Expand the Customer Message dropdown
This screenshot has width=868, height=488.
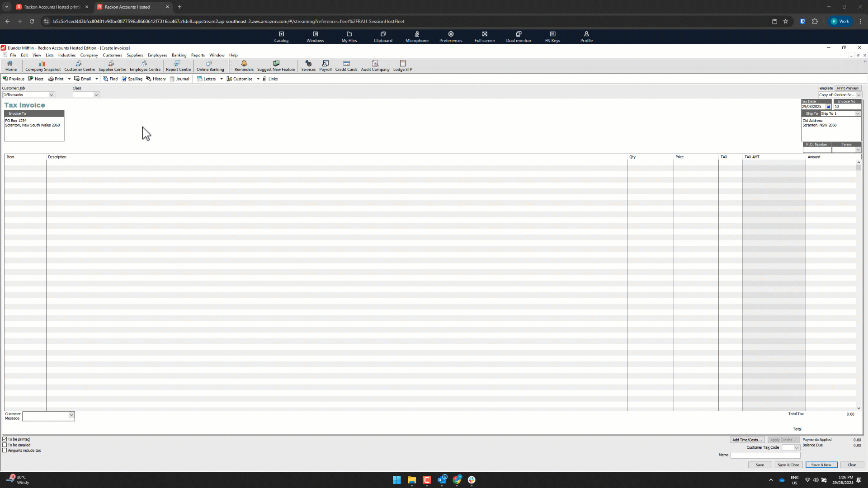click(x=71, y=415)
